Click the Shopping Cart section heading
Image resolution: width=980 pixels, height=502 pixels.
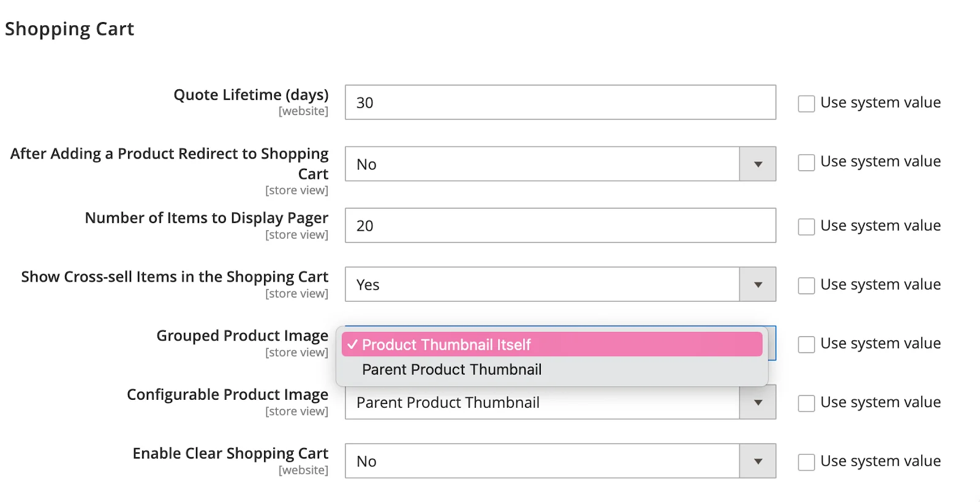tap(69, 29)
